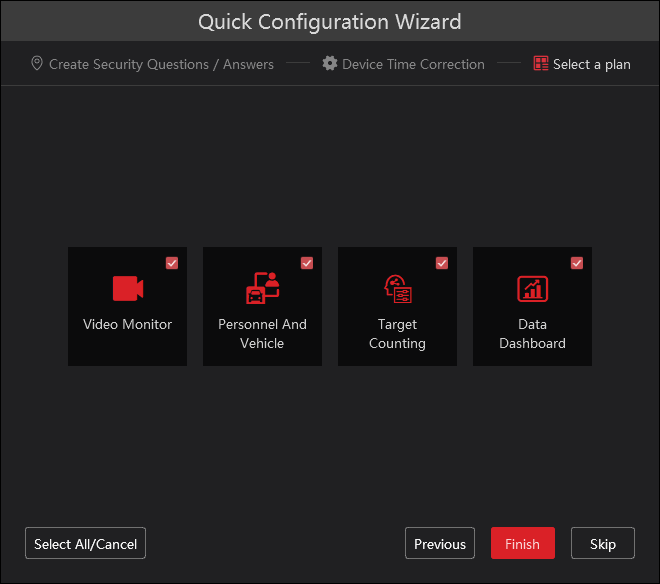Click the Target Counting head icon
660x584 pixels.
click(398, 289)
